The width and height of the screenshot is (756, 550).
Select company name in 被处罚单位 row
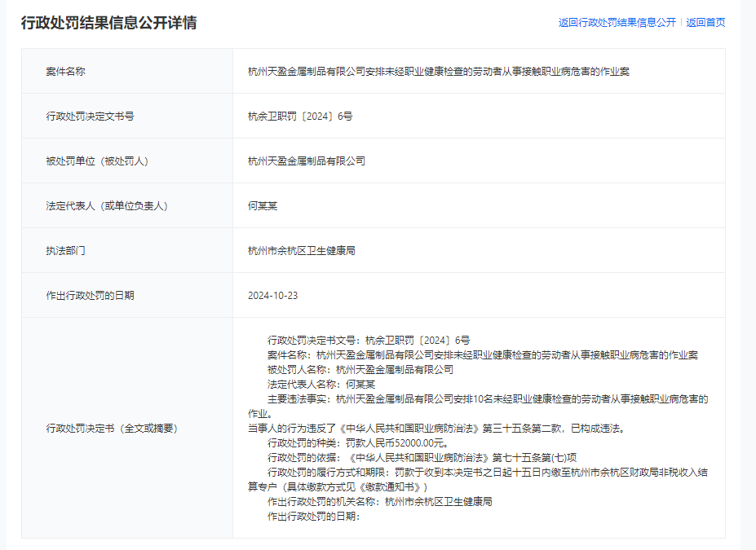pyautogui.click(x=307, y=161)
